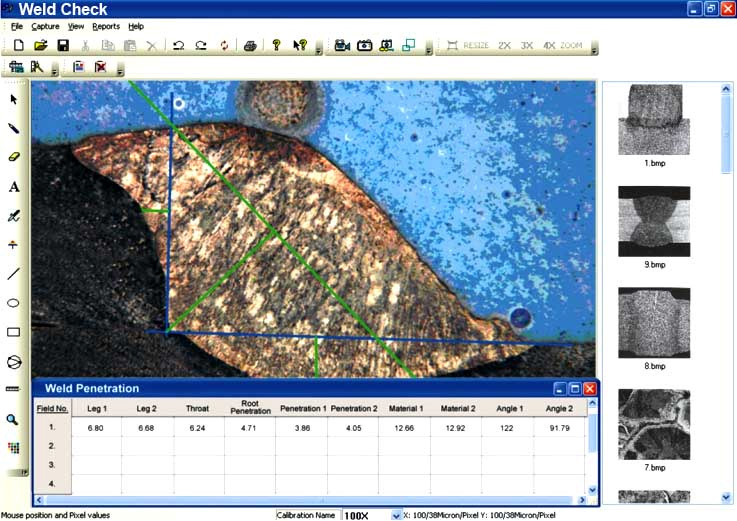
Task: Click the 2X zoom button
Action: (x=504, y=46)
